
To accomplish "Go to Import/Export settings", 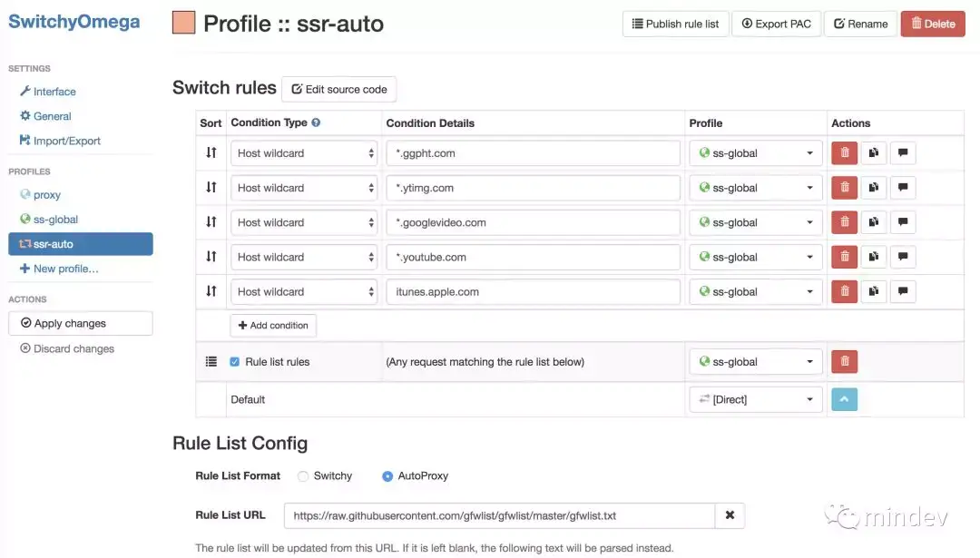I will tap(66, 141).
